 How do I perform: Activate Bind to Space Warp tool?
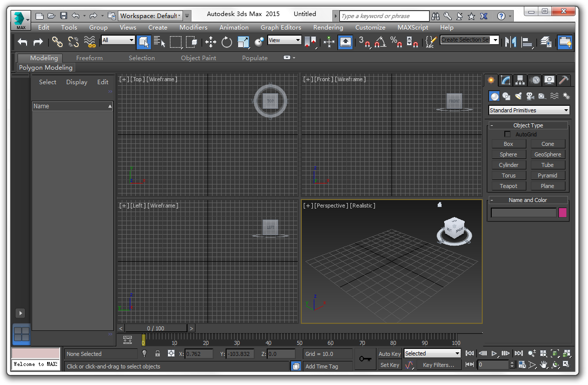tap(90, 42)
